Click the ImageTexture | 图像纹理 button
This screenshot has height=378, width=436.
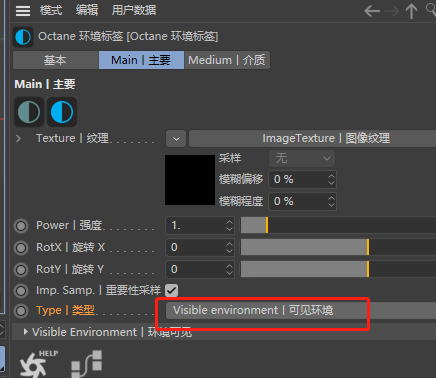[313, 139]
